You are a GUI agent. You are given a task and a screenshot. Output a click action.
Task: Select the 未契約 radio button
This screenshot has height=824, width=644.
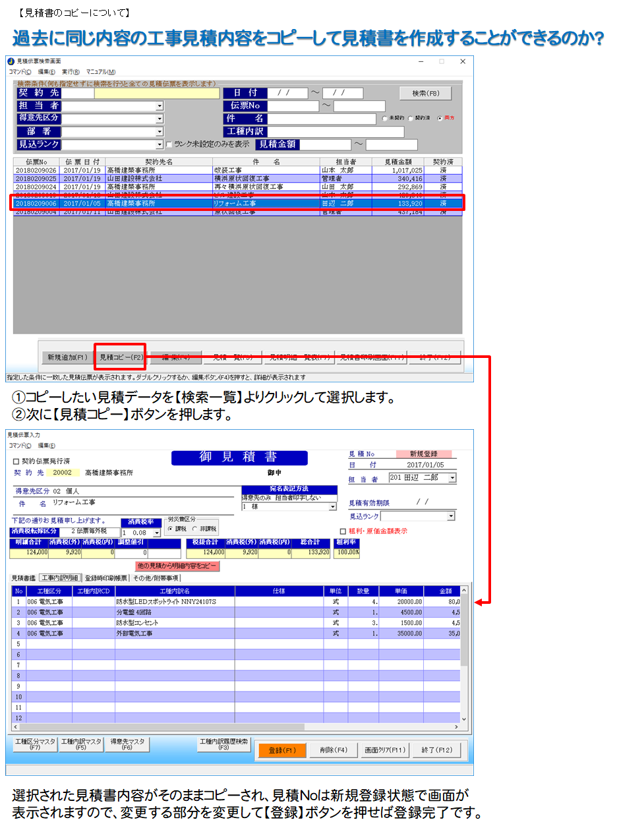coord(384,119)
